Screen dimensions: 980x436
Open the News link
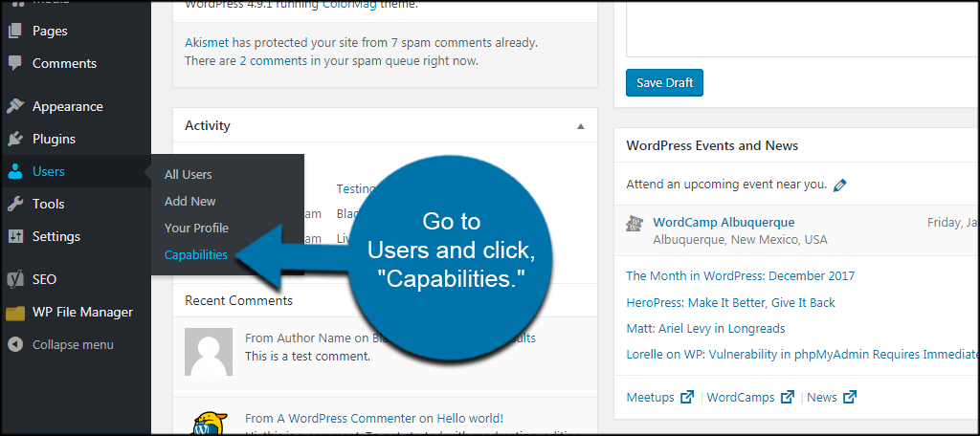[822, 397]
